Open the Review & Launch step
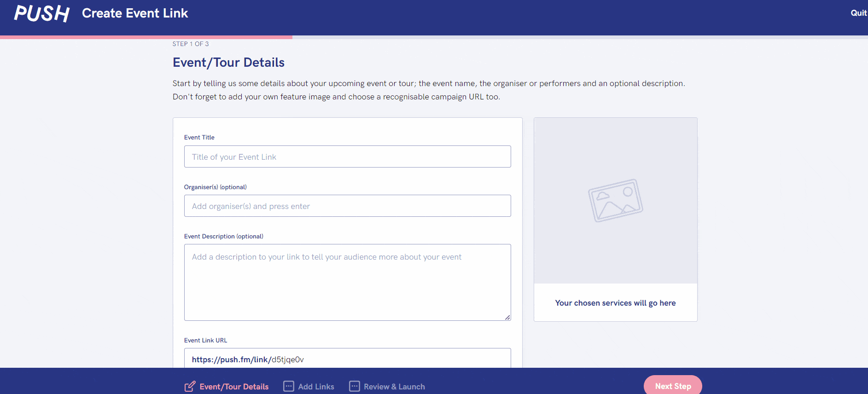 click(x=387, y=386)
